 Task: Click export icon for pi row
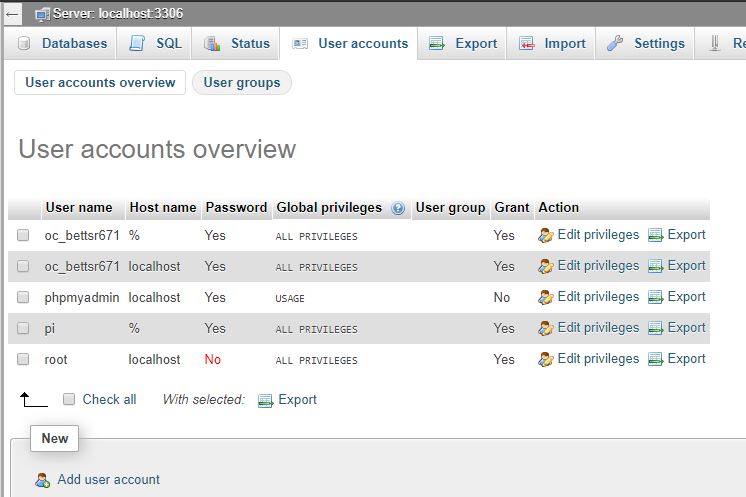[655, 328]
